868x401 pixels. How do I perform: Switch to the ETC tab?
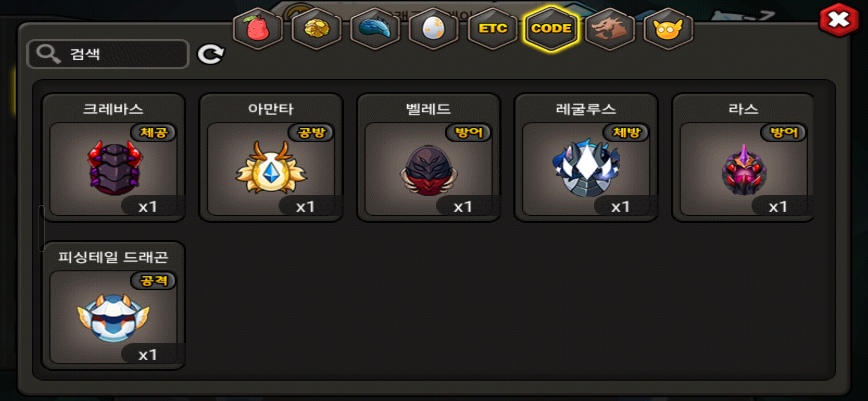(493, 29)
